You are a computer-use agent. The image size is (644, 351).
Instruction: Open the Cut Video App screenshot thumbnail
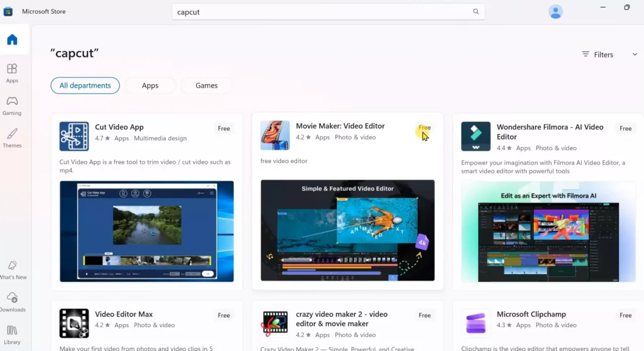147,231
